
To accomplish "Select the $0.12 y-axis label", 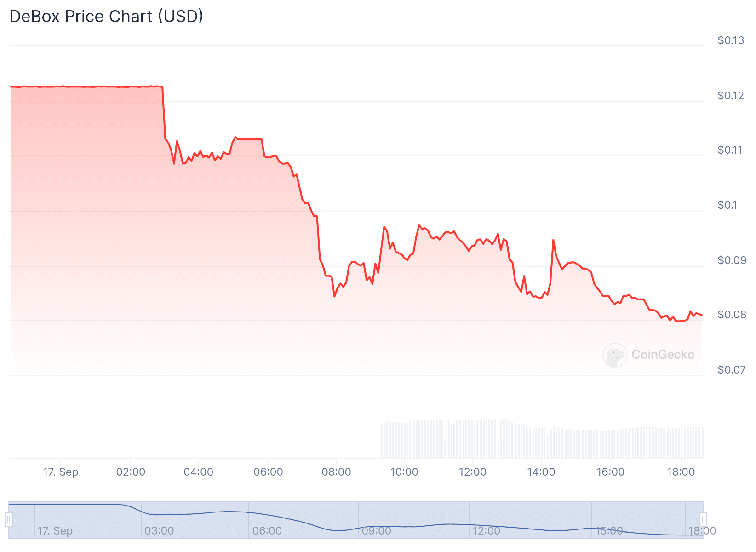I will tap(730, 96).
